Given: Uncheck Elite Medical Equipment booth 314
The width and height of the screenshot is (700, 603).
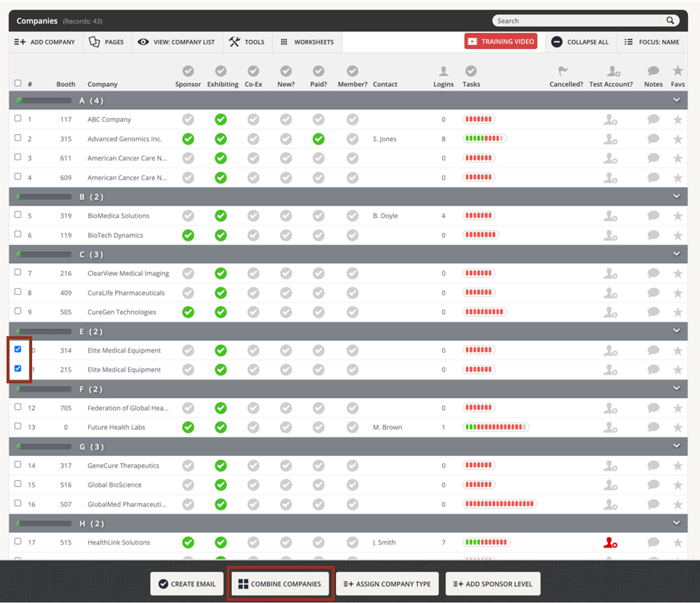Looking at the screenshot, I should click(18, 349).
